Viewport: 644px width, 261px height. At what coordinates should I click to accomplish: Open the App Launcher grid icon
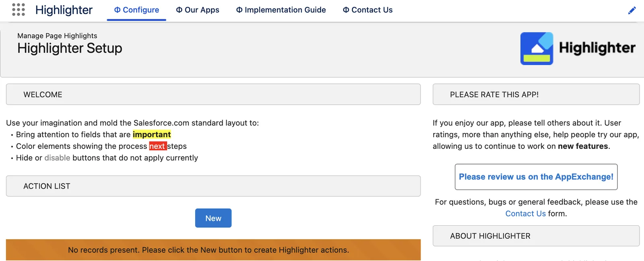coord(19,10)
